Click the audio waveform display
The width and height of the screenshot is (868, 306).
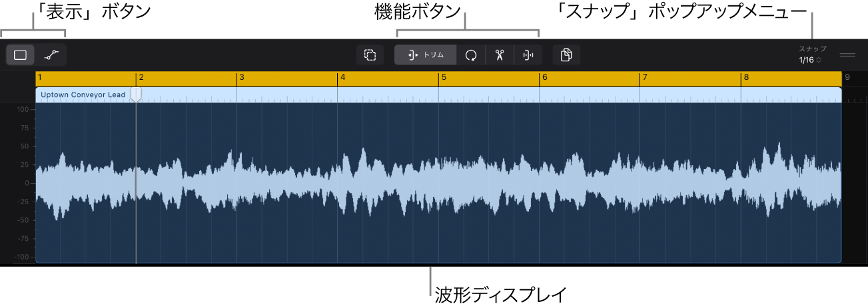(x=438, y=183)
